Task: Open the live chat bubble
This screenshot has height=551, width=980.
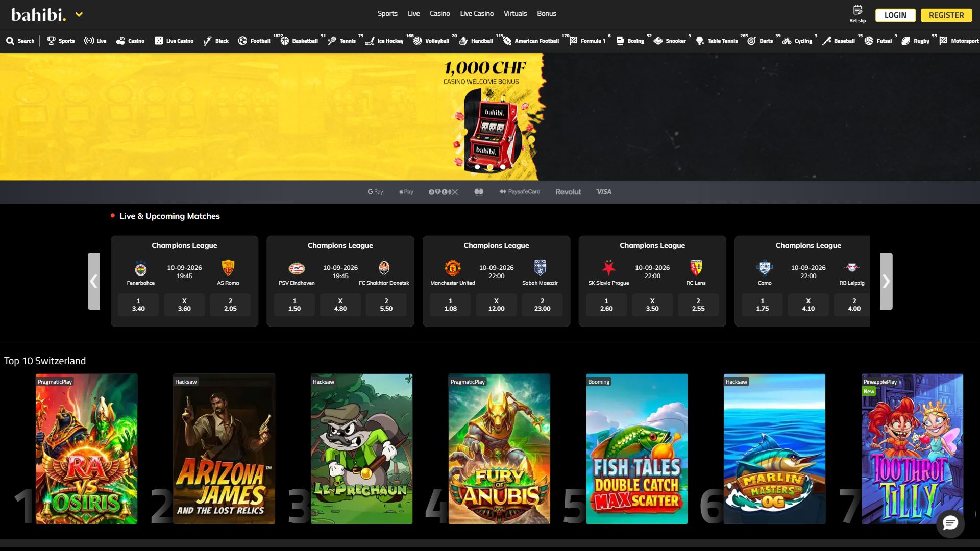Action: pyautogui.click(x=950, y=523)
